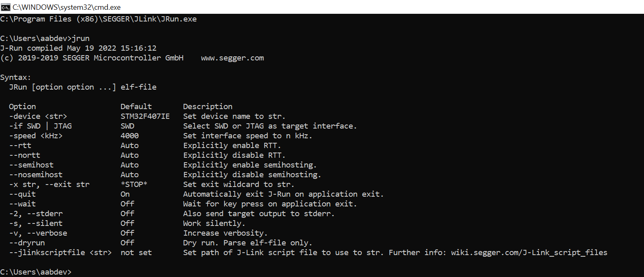Click the -v, --verbose option
The width and height of the screenshot is (644, 277).
pyautogui.click(x=38, y=233)
